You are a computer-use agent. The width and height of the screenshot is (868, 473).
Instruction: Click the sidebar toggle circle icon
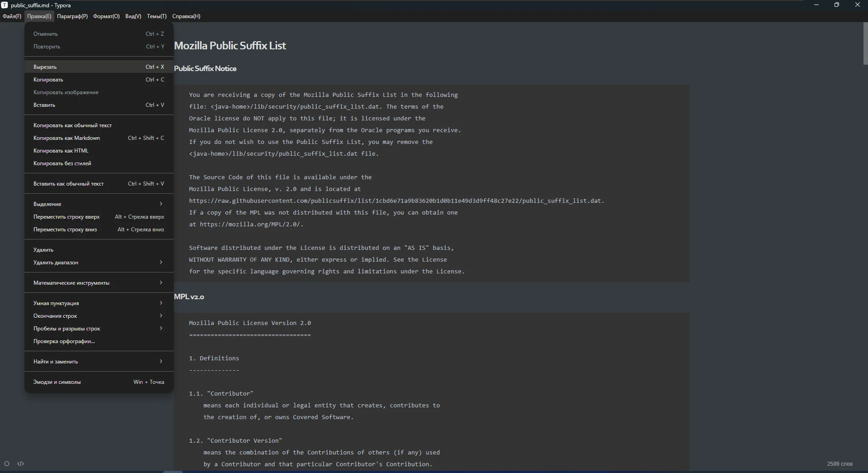point(7,463)
